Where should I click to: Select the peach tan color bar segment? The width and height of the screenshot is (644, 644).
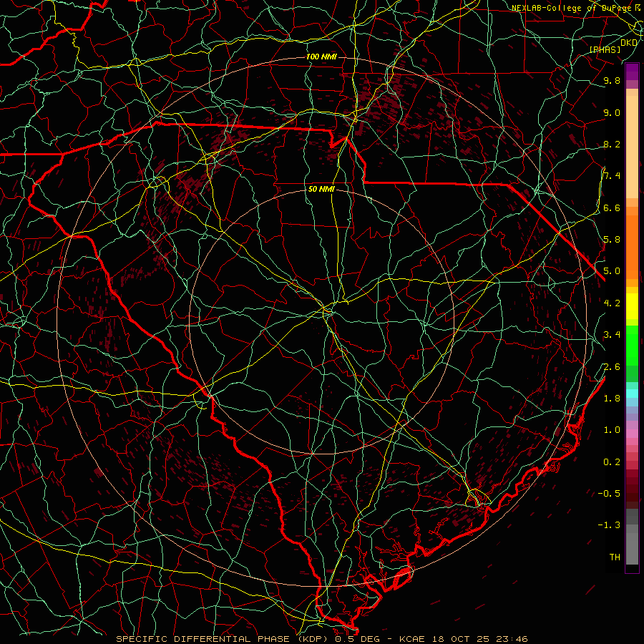(632, 148)
